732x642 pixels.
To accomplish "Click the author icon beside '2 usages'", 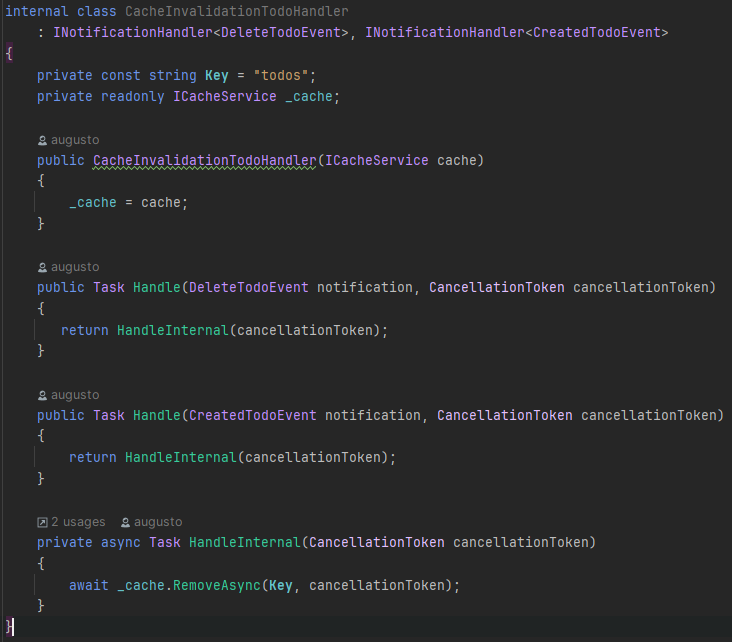I will pos(125,522).
